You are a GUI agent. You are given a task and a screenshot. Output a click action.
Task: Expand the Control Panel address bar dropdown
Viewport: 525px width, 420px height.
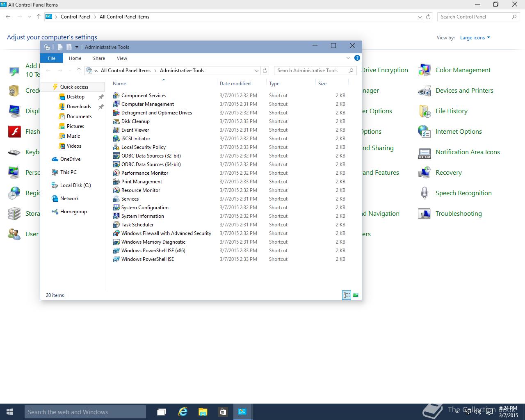tap(420, 17)
